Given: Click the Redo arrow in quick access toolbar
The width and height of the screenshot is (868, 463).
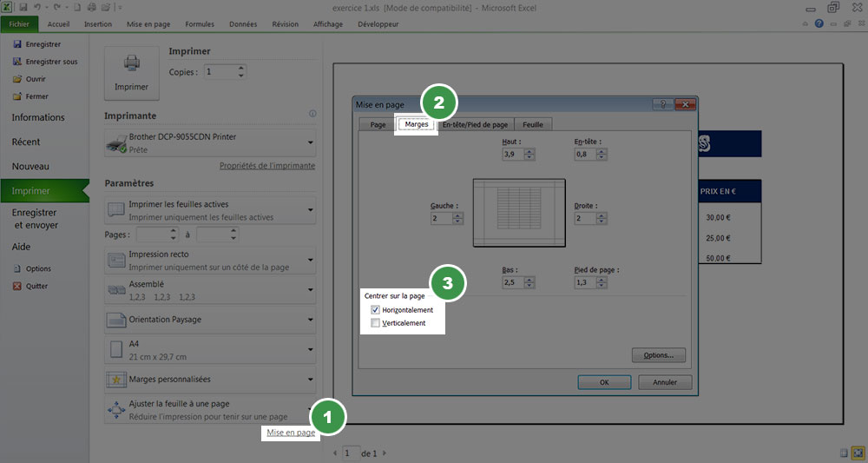Looking at the screenshot, I should tap(56, 8).
